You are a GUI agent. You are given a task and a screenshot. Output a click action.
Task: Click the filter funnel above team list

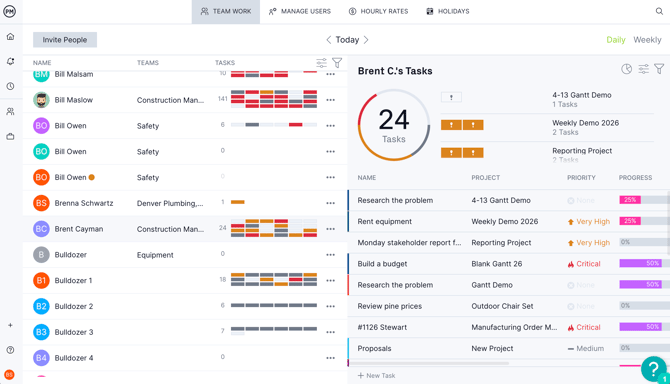coord(337,63)
